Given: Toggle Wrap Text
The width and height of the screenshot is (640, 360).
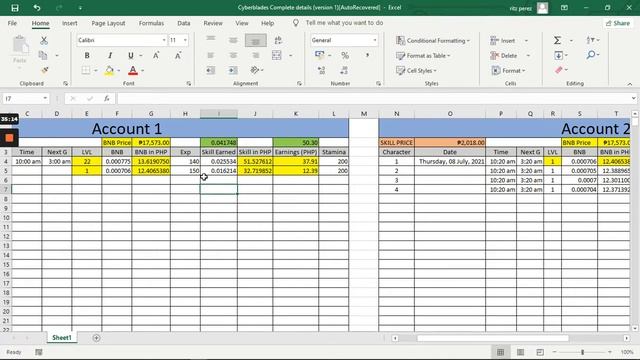Looking at the screenshot, I should (278, 40).
